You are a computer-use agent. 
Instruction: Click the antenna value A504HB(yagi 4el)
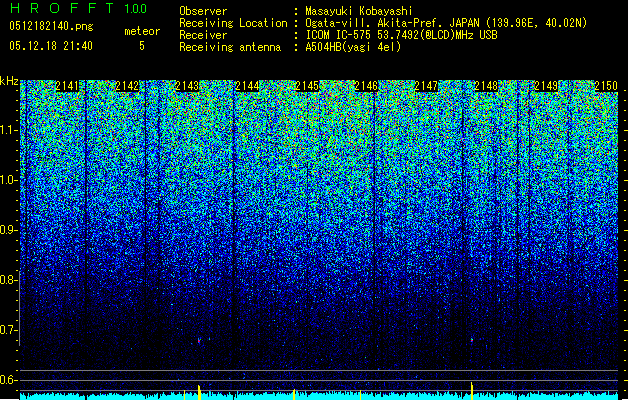click(x=353, y=47)
